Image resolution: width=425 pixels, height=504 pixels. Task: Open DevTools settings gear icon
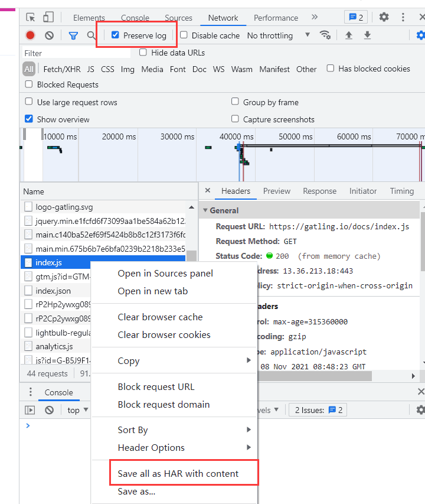[x=384, y=17]
